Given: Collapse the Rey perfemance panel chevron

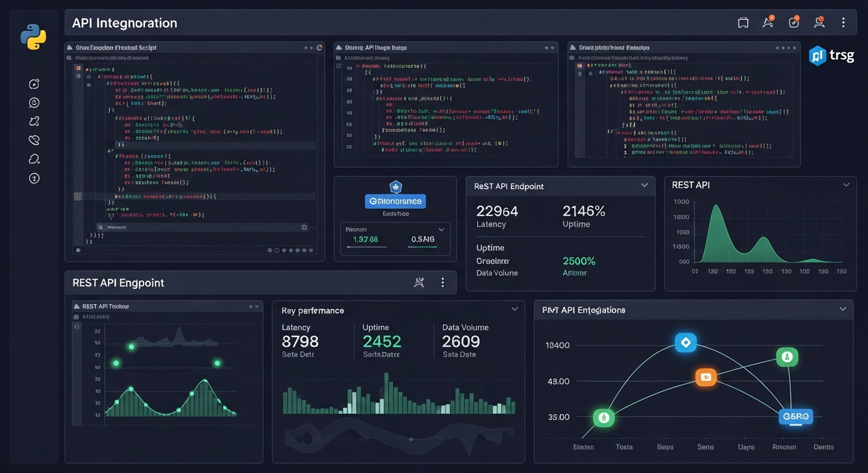Looking at the screenshot, I should click(515, 309).
